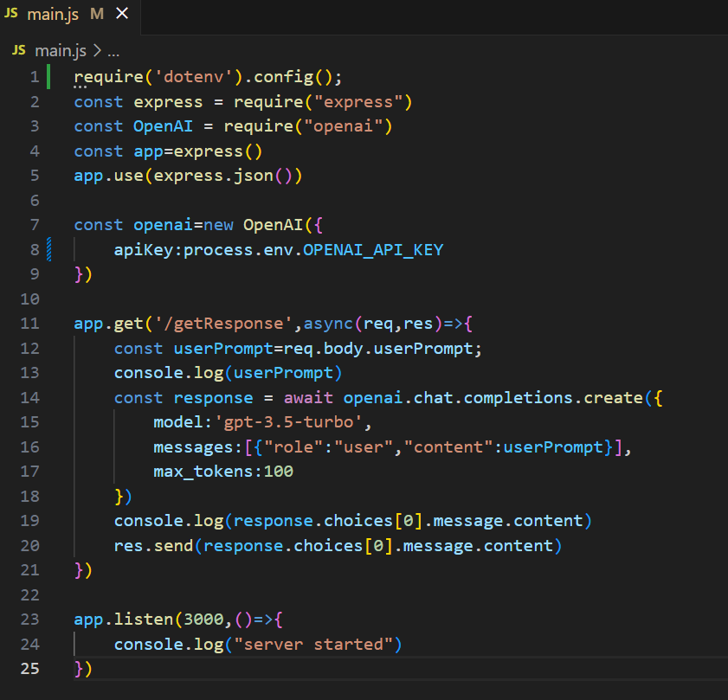Image resolution: width=728 pixels, height=700 pixels.
Task: Click the JavaScript icon in the breadcrumb bar
Action: (18, 50)
